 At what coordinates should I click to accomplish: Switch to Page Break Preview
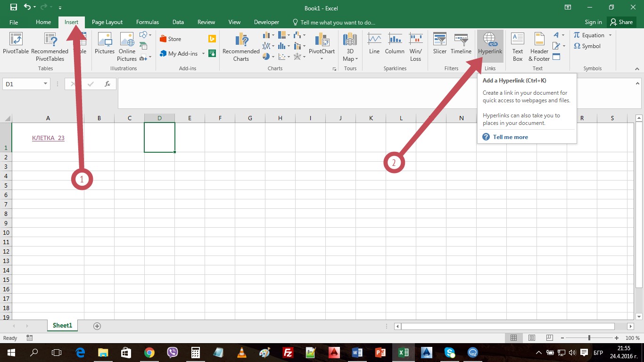tap(549, 338)
